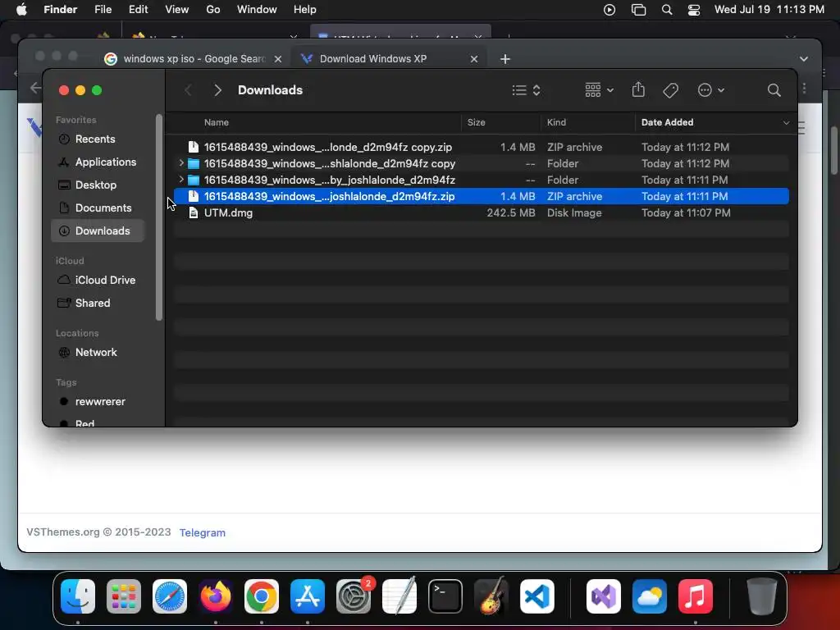
Task: Select Desktop in the sidebar
Action: [x=97, y=185]
